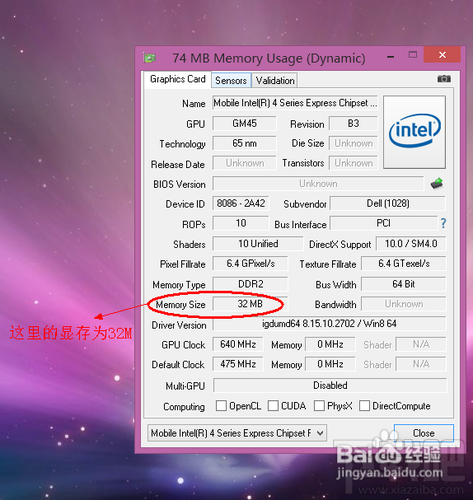Image resolution: width=473 pixels, height=500 pixels.
Task: Click the Driver Version field igdumd64
Action: pyautogui.click(x=329, y=324)
